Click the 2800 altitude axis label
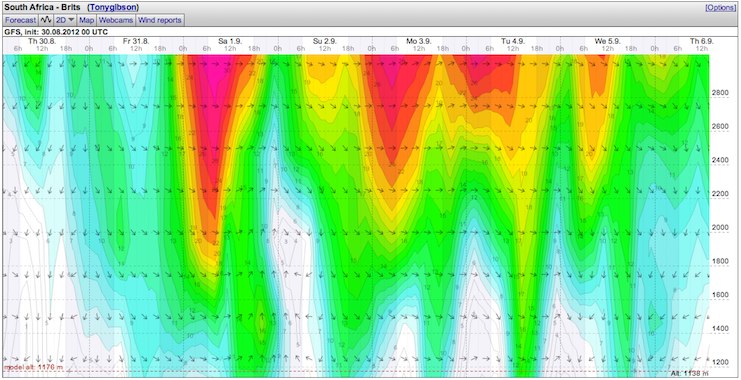The height and width of the screenshot is (380, 741). [719, 93]
